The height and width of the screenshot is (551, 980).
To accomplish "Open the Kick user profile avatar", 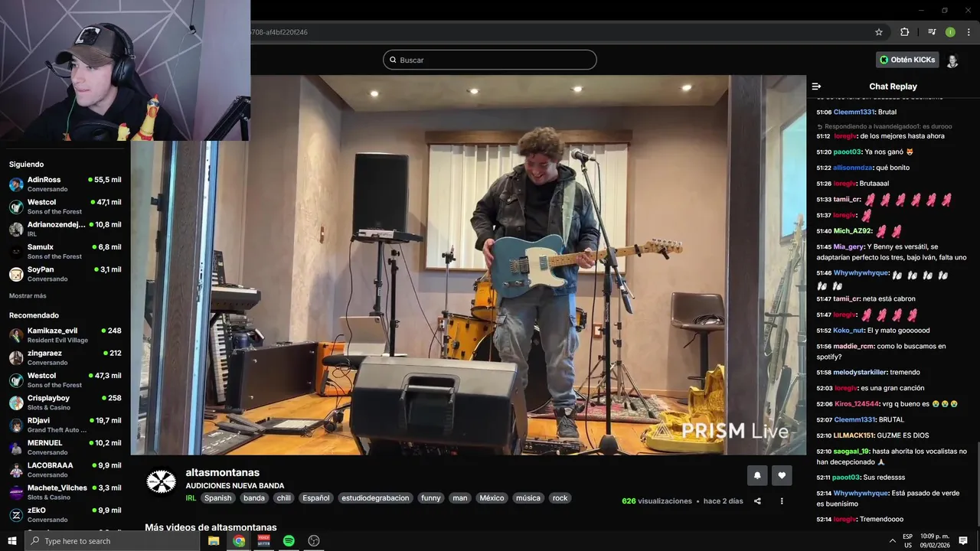I will click(952, 60).
